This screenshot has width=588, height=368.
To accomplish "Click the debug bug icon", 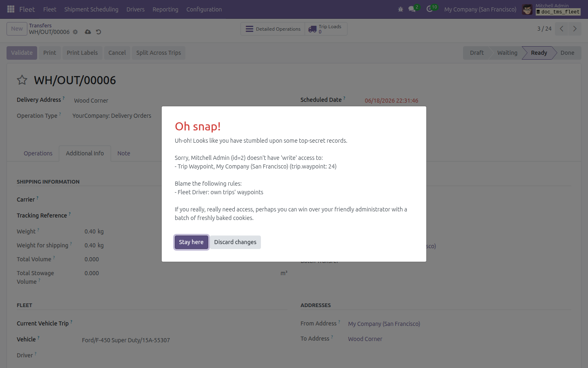I will tap(401, 9).
